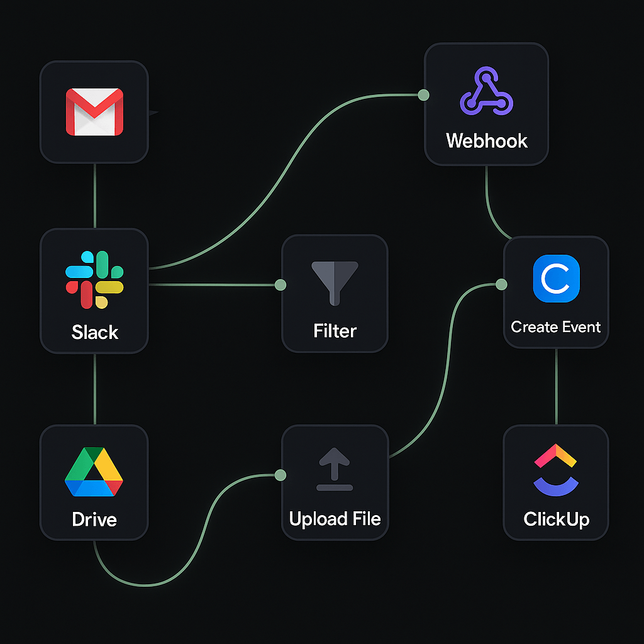Click the Gmail envelope icon
Image resolution: width=644 pixels, height=644 pixels.
pyautogui.click(x=94, y=112)
